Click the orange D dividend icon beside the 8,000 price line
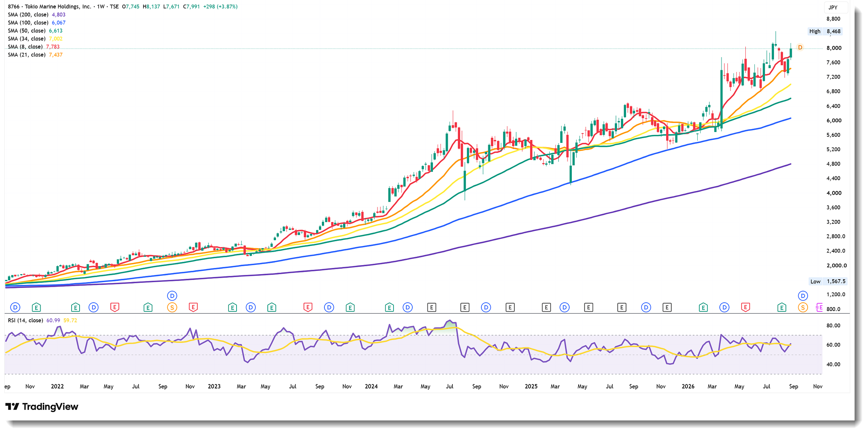 pos(800,48)
